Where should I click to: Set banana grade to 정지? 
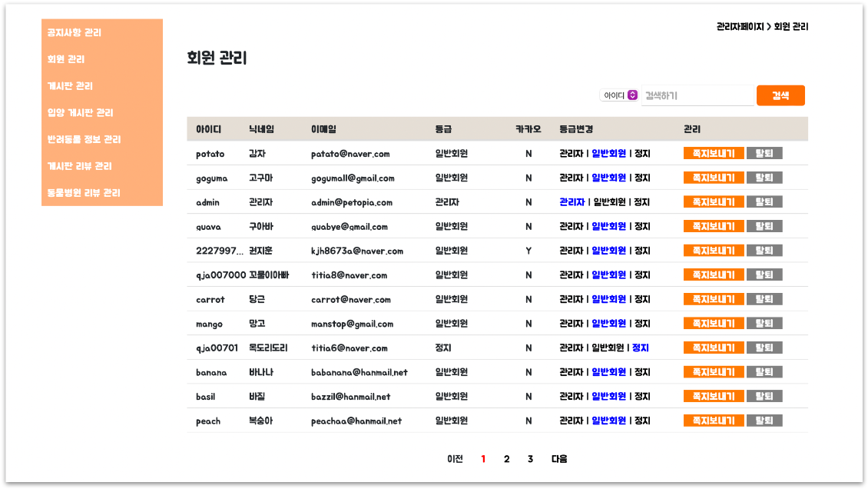642,372
